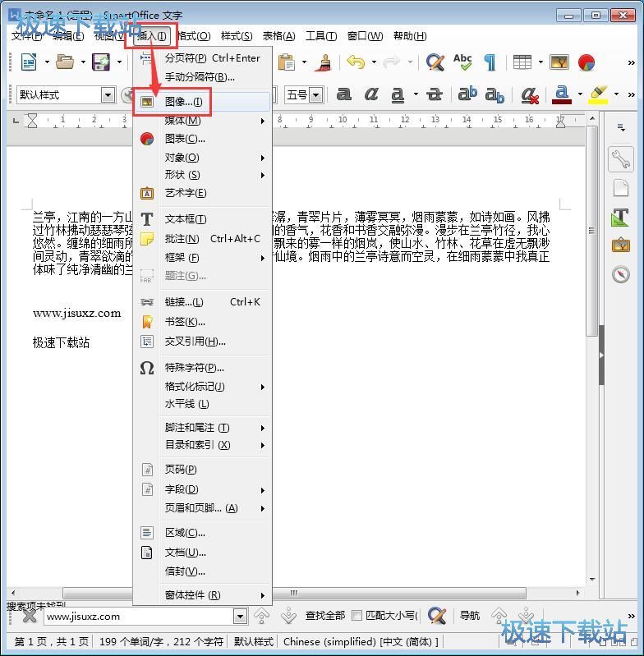Open the 表格 menu
Viewport: 644px width, 656px height.
[278, 36]
